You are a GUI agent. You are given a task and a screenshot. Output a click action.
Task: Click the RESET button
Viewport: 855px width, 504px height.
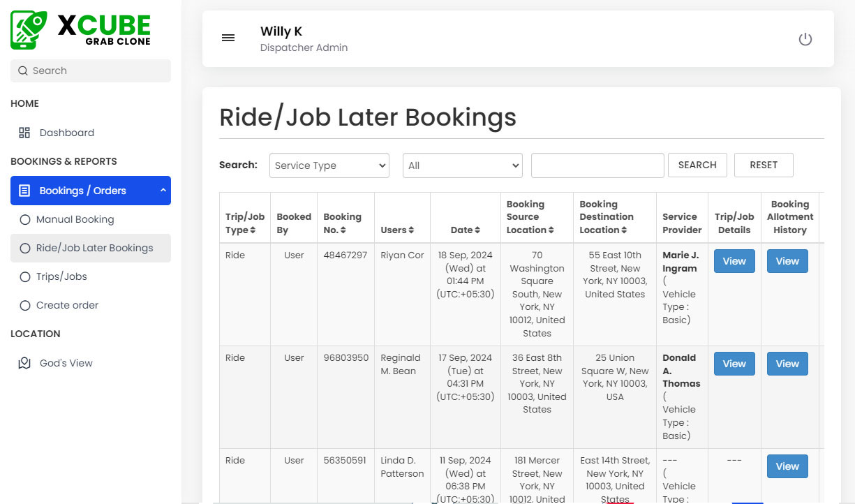[x=764, y=165]
